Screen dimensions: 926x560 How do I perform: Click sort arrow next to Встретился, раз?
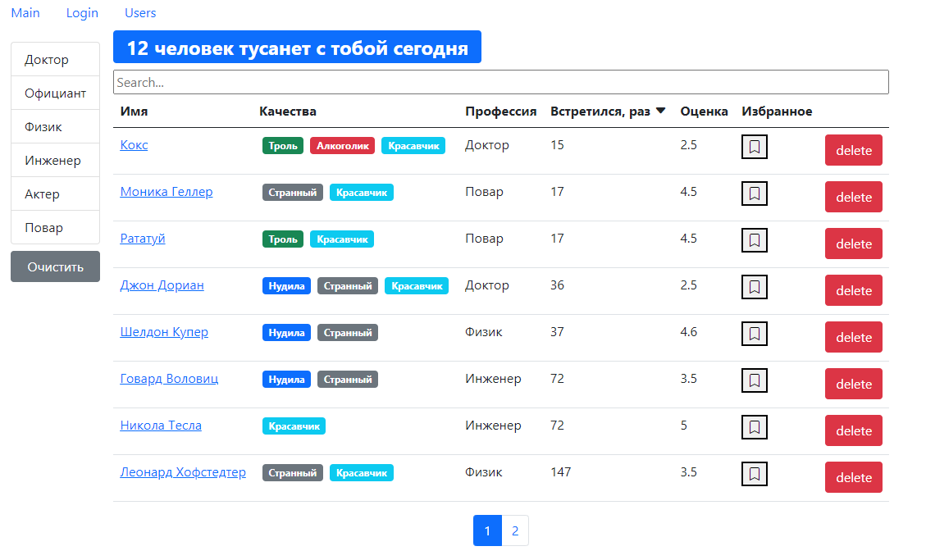click(661, 111)
